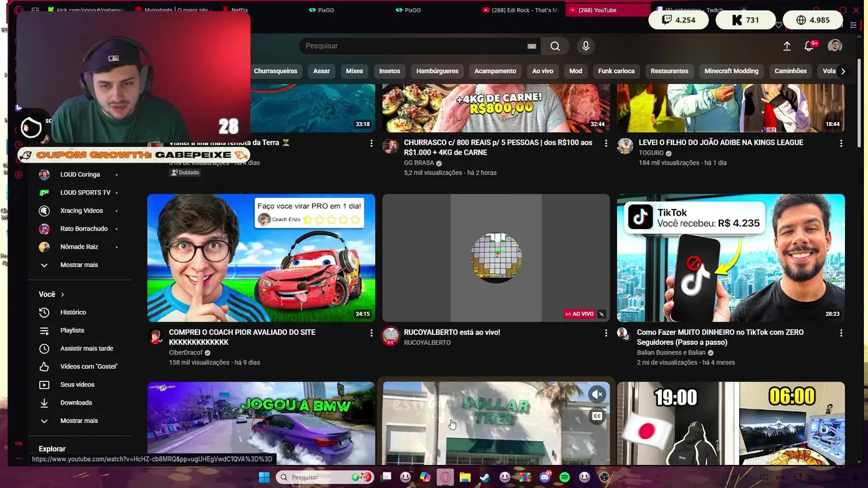The width and height of the screenshot is (868, 488).
Task: Open Spotify from the taskbar
Action: (x=565, y=477)
